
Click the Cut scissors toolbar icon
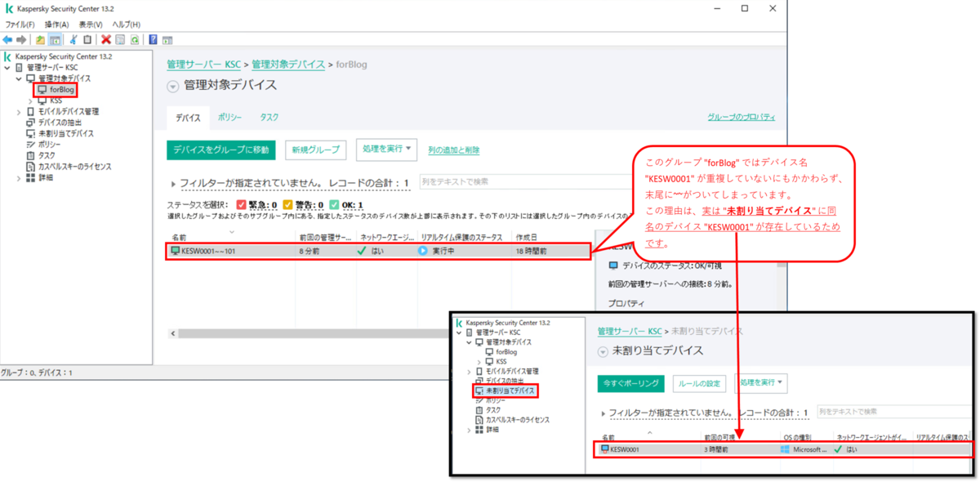74,39
